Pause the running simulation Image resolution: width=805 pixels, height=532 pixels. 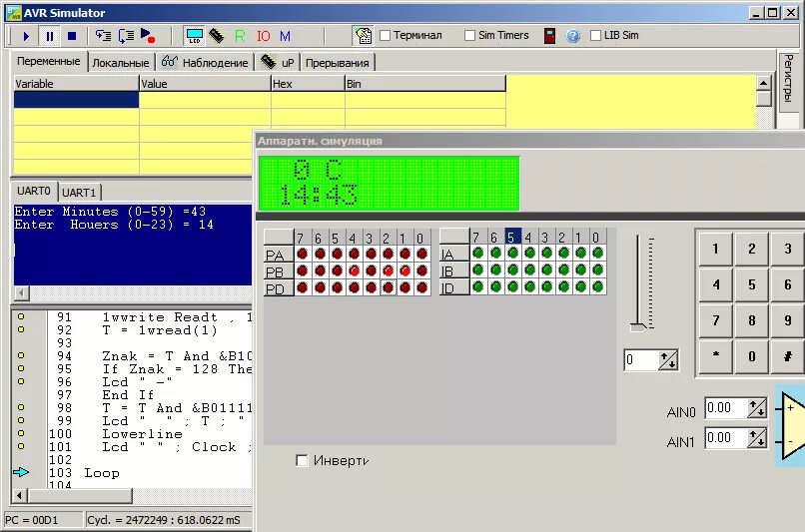(x=50, y=36)
